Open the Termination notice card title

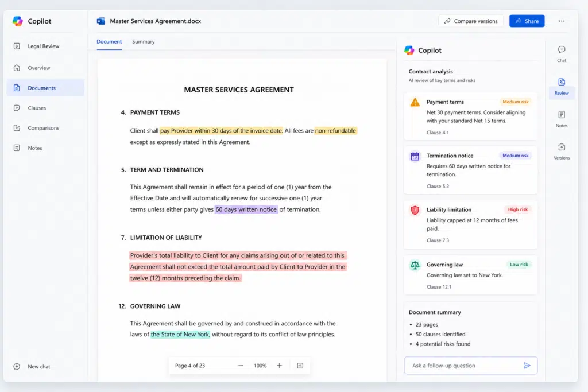(450, 156)
